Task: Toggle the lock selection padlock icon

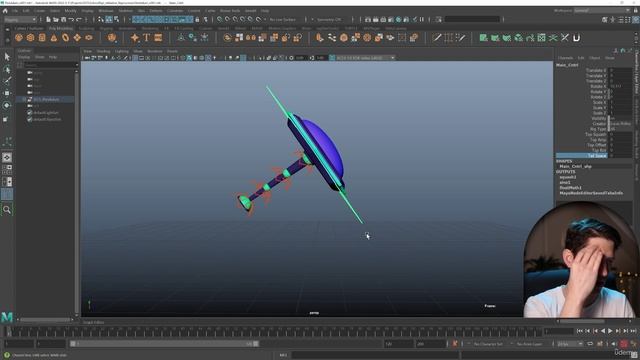Action: click(198, 19)
